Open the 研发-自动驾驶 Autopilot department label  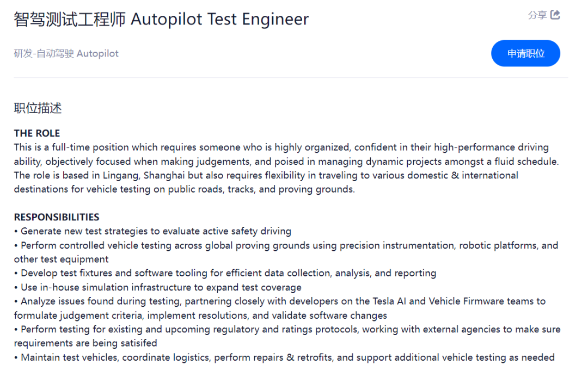66,53
